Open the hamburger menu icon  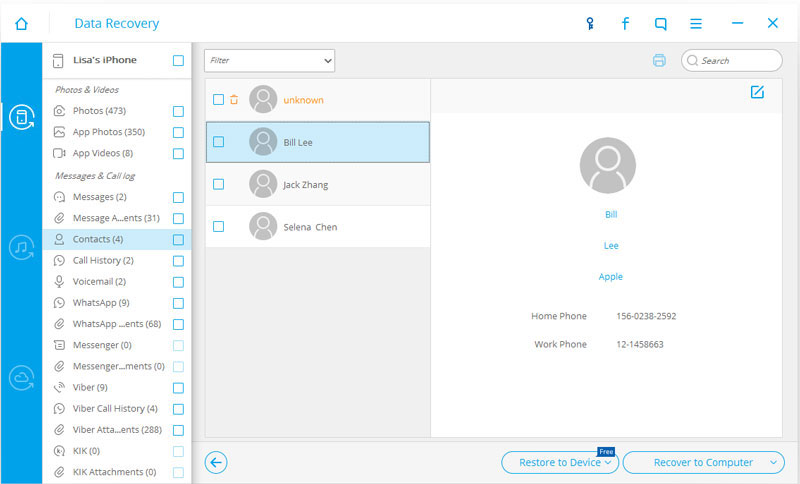click(698, 23)
